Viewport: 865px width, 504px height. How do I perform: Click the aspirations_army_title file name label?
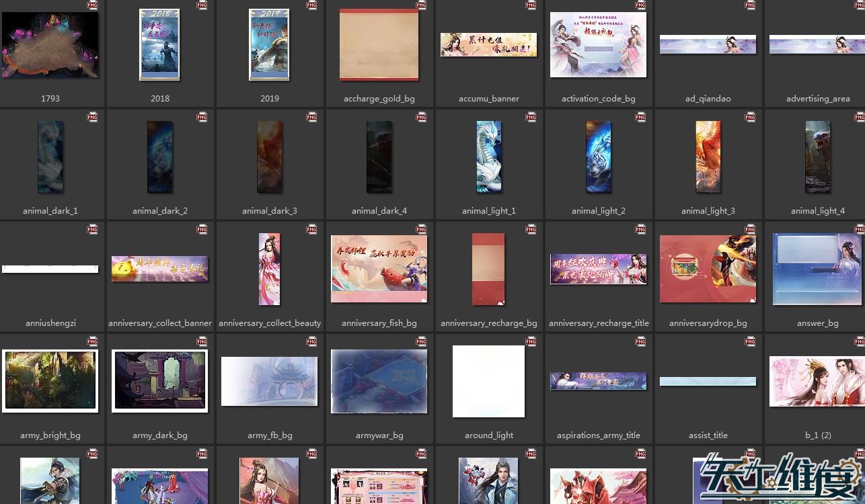tap(599, 435)
